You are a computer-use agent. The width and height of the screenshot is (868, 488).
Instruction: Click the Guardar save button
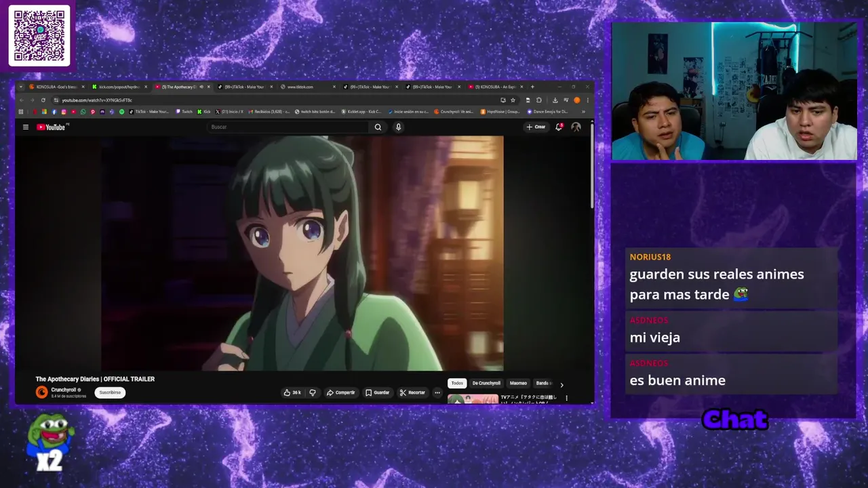[377, 392]
